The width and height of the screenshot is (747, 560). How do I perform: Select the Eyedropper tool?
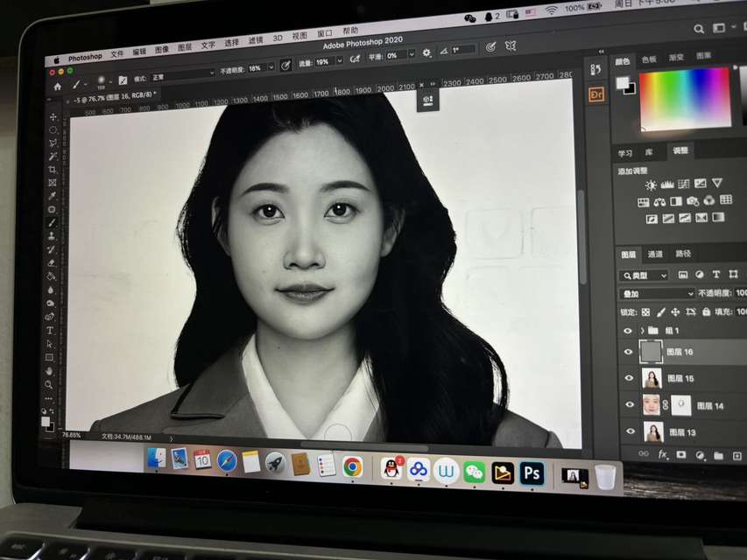[53, 196]
